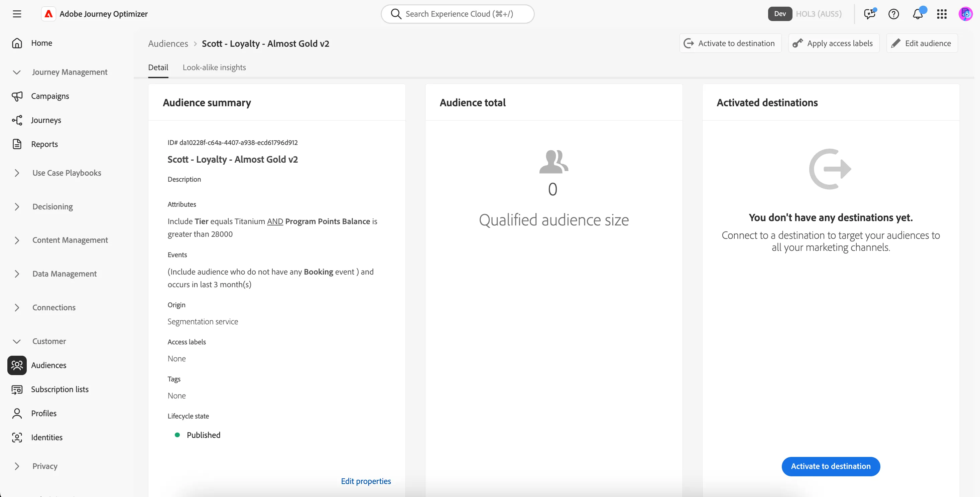
Task: Open Campaigns from the sidebar
Action: pyautogui.click(x=50, y=96)
